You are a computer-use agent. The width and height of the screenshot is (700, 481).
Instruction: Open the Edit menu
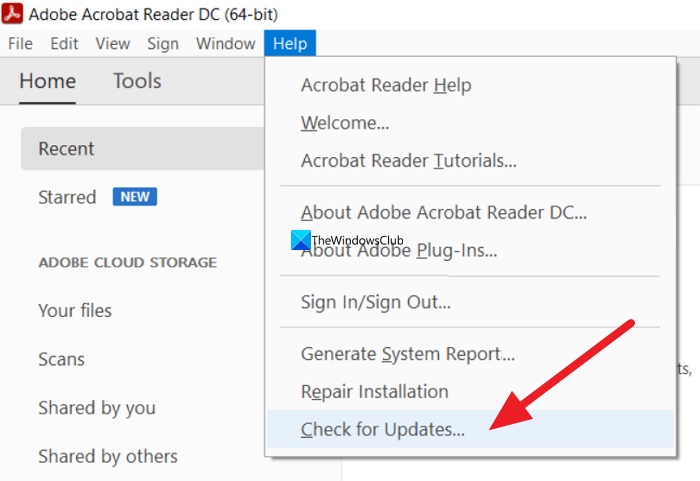(64, 44)
